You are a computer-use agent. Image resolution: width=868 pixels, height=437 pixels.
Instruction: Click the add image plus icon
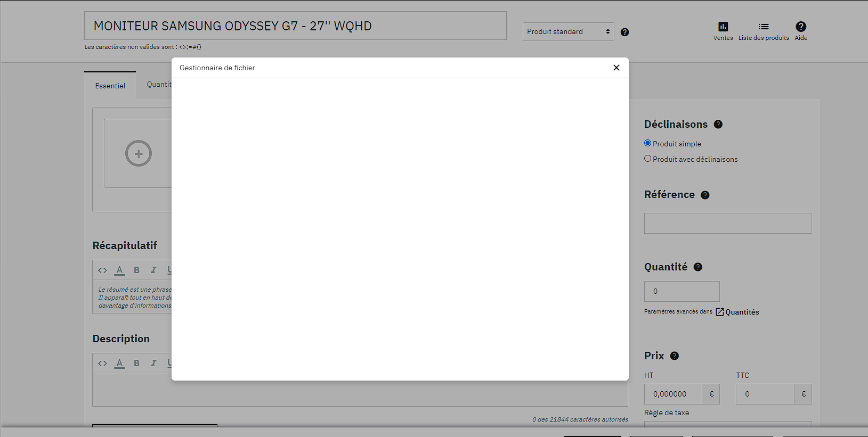(x=139, y=153)
